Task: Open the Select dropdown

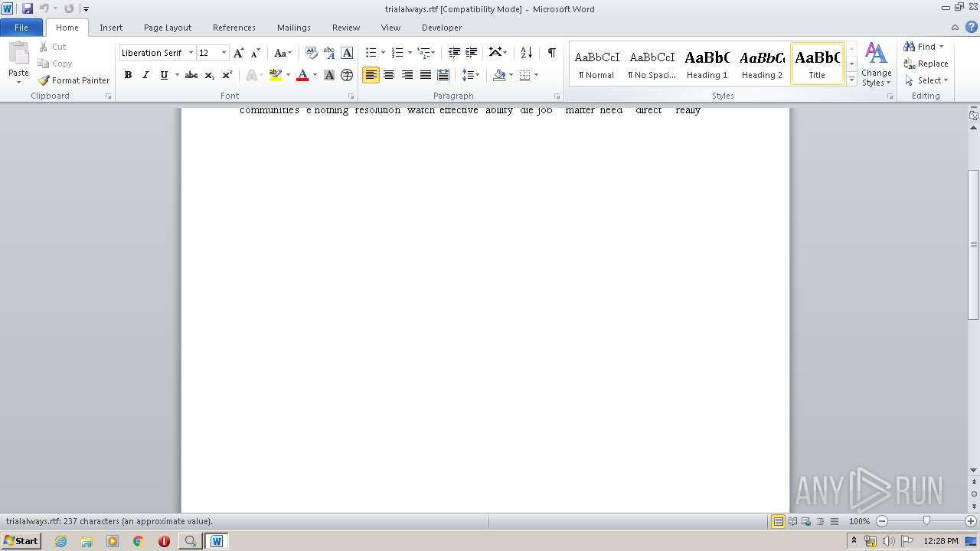Action: coord(926,80)
